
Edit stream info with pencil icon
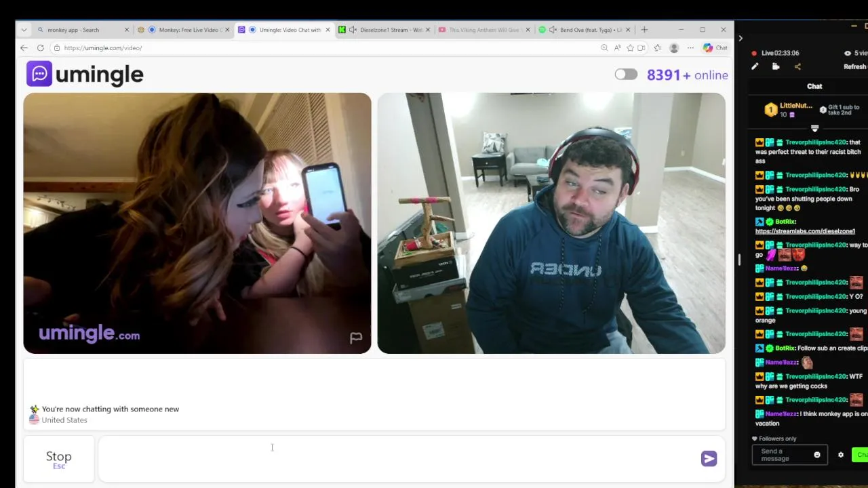coord(755,66)
